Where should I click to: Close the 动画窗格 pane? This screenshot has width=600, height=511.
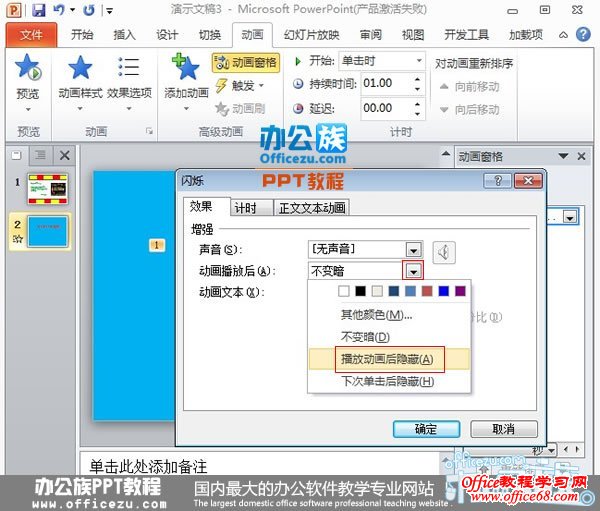(x=582, y=156)
